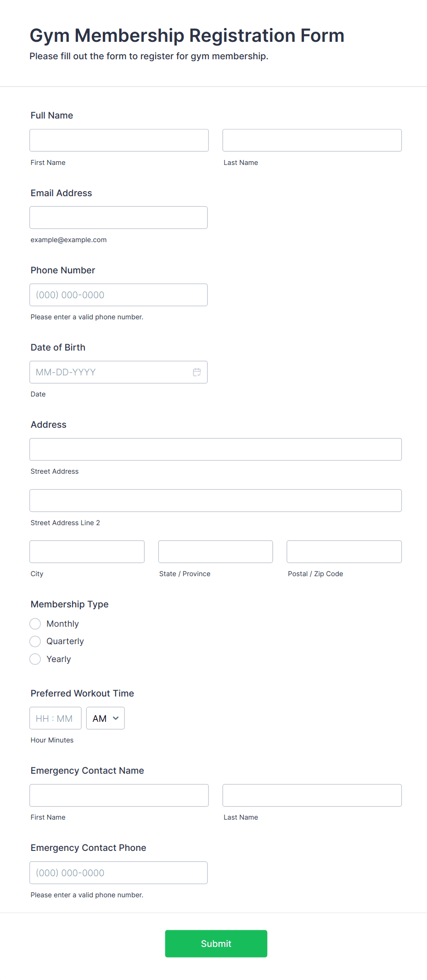Click the Postal / Zip Code field
Screen dimensions: 427x980
click(x=343, y=551)
